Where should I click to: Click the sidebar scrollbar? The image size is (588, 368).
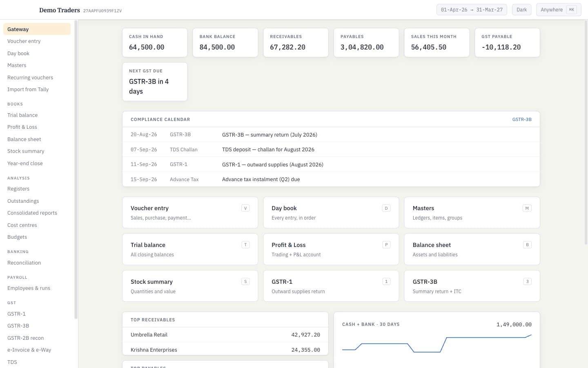76,169
